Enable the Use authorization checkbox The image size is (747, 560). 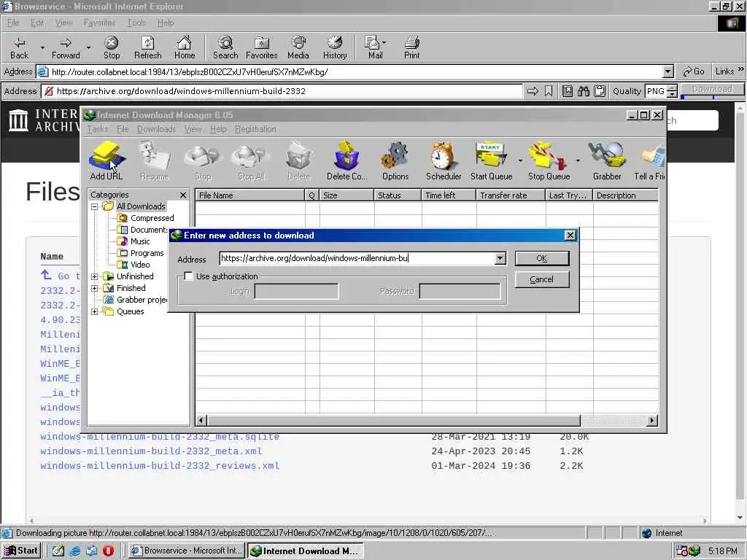[189, 276]
